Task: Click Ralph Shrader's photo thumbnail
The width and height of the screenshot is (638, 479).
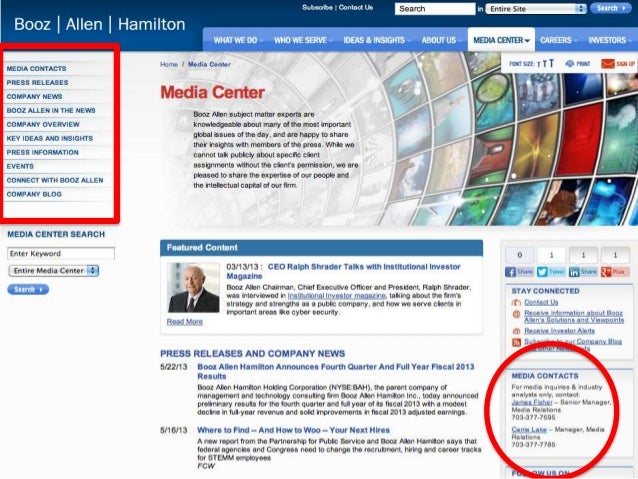Action: [194, 287]
